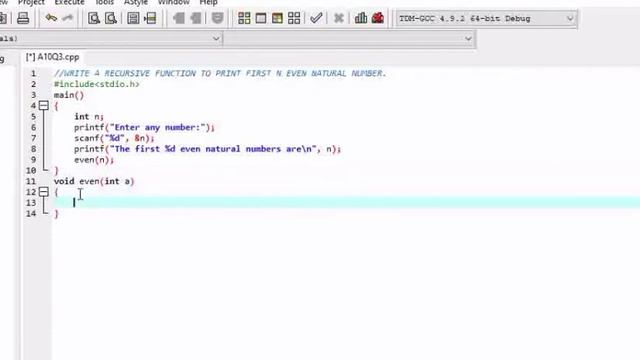
Task: Click the checkmark Debug icon
Action: click(316, 18)
